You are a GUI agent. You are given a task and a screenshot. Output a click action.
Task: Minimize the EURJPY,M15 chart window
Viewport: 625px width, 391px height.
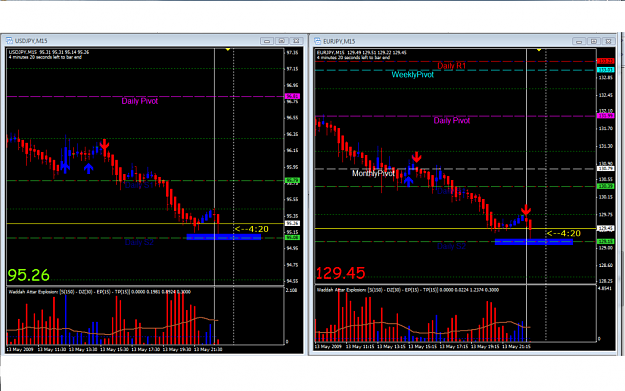pyautogui.click(x=579, y=41)
